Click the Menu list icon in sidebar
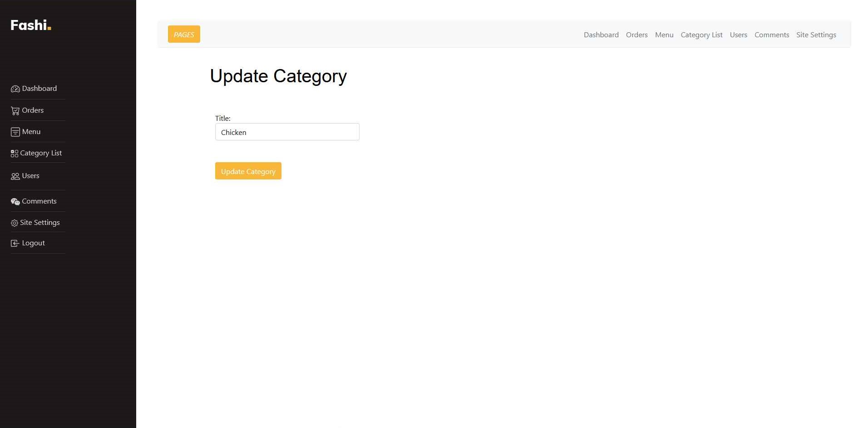Screen dimensions: 868x428 [15, 132]
